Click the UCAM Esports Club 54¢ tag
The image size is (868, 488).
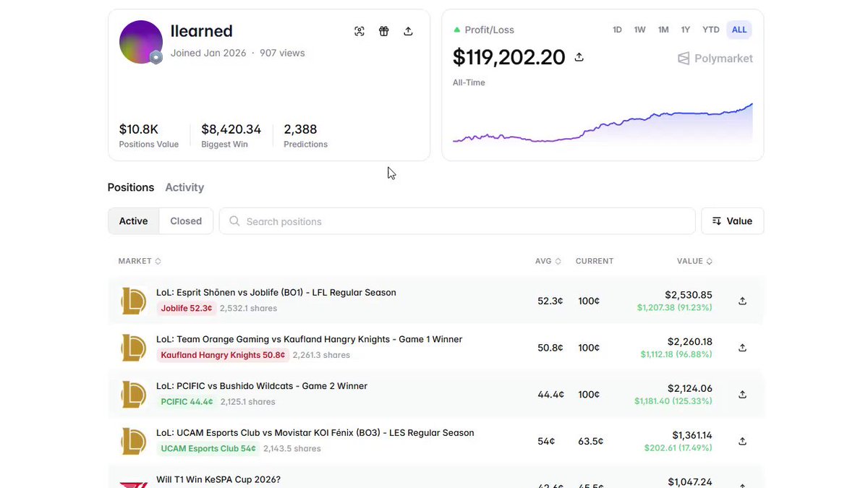pos(208,448)
